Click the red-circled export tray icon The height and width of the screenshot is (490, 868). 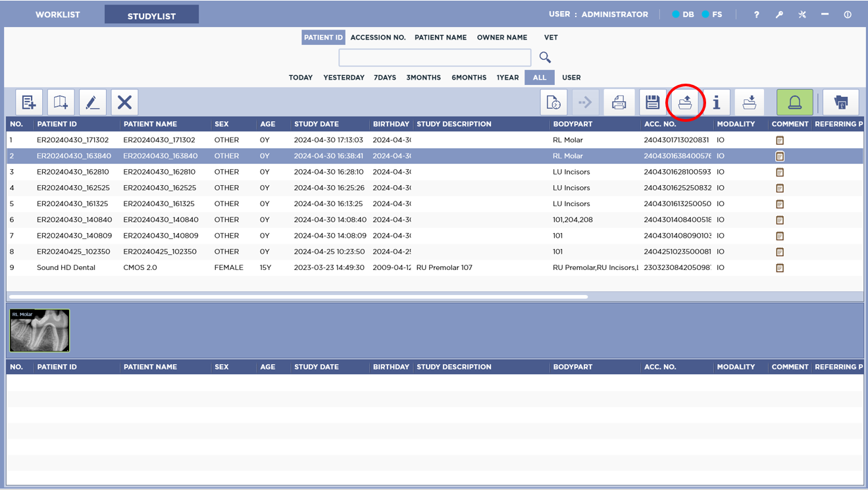pos(685,102)
